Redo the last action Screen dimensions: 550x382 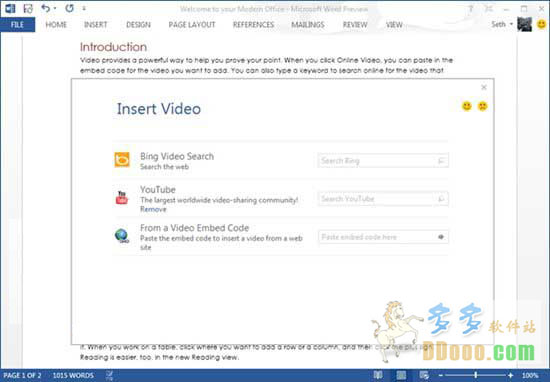pyautogui.click(x=69, y=8)
